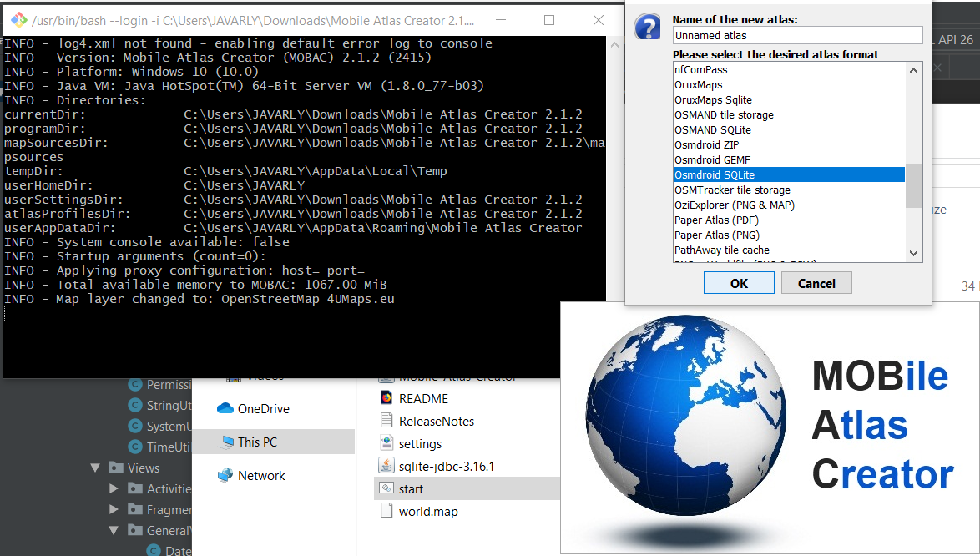Click the dialog question mark icon
980x556 pixels.
648,28
